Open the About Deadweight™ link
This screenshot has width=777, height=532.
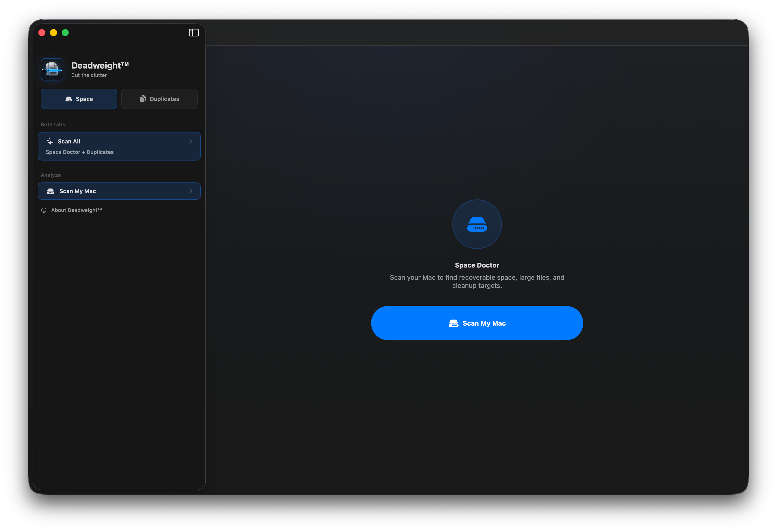tap(72, 210)
